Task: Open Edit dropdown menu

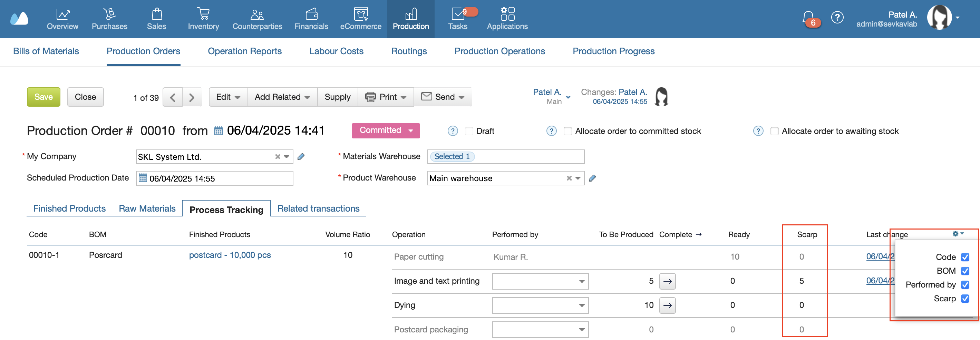Action: coord(228,97)
